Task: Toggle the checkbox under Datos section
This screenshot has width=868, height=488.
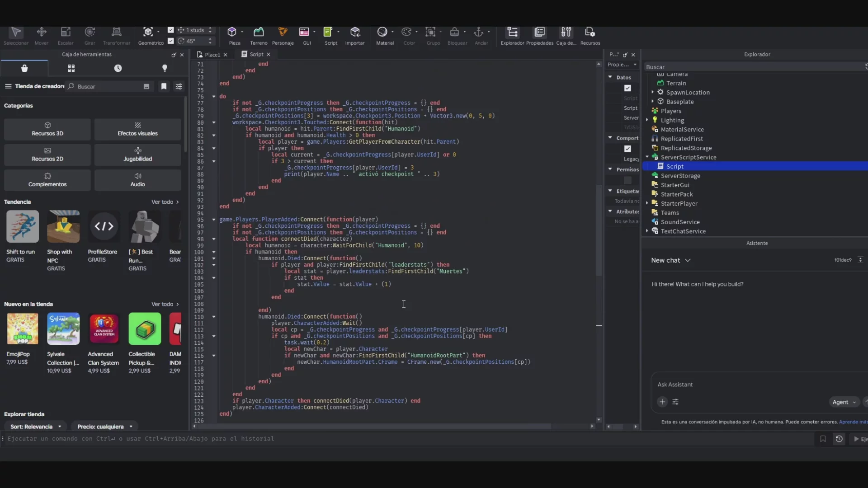Action: click(x=627, y=88)
